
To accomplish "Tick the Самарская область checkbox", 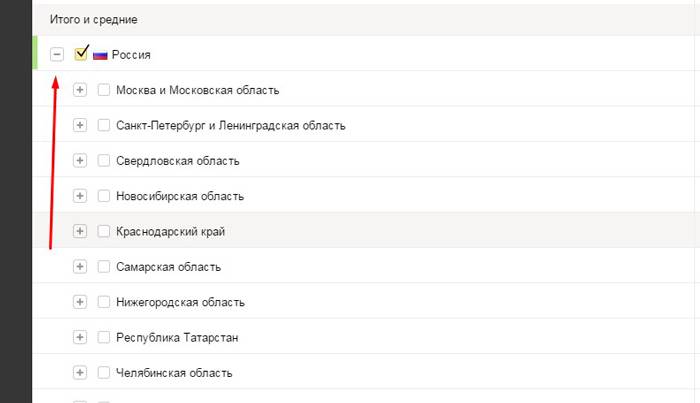I will [104, 267].
